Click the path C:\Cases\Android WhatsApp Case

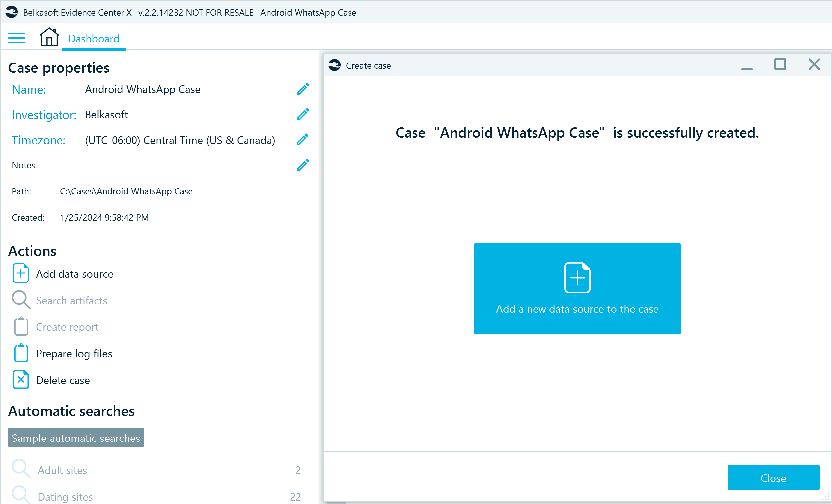(x=126, y=191)
